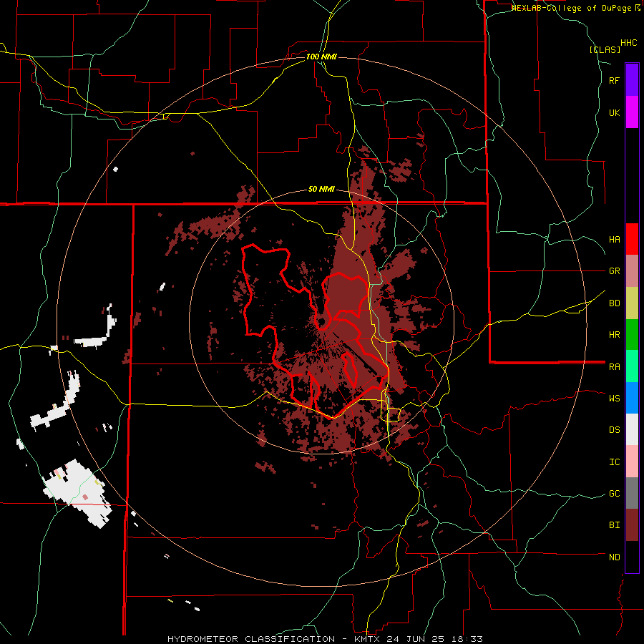
Task: Click the UK legend label
Action: click(x=614, y=112)
